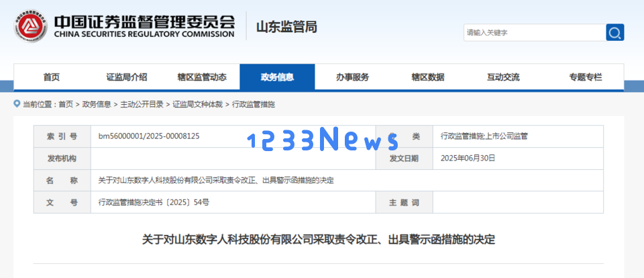This screenshot has height=278, width=644.
Task: Click the 发文日期 label cell
Action: click(x=404, y=158)
